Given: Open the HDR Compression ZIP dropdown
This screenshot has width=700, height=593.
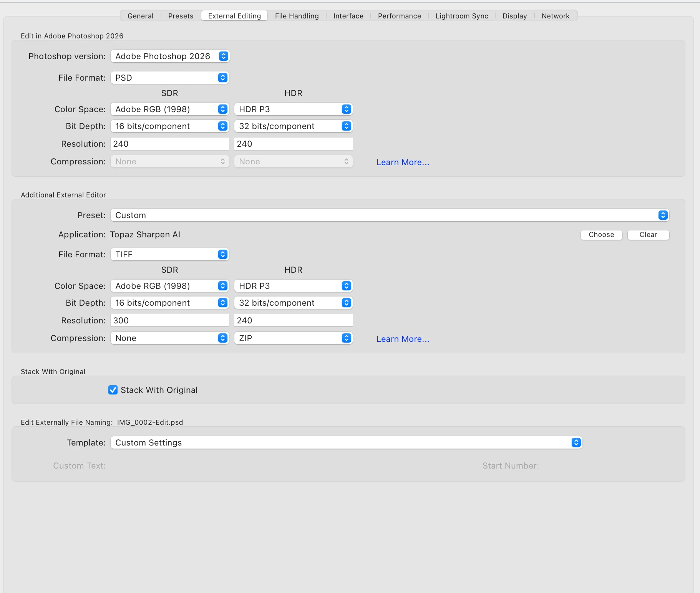Looking at the screenshot, I should point(294,338).
